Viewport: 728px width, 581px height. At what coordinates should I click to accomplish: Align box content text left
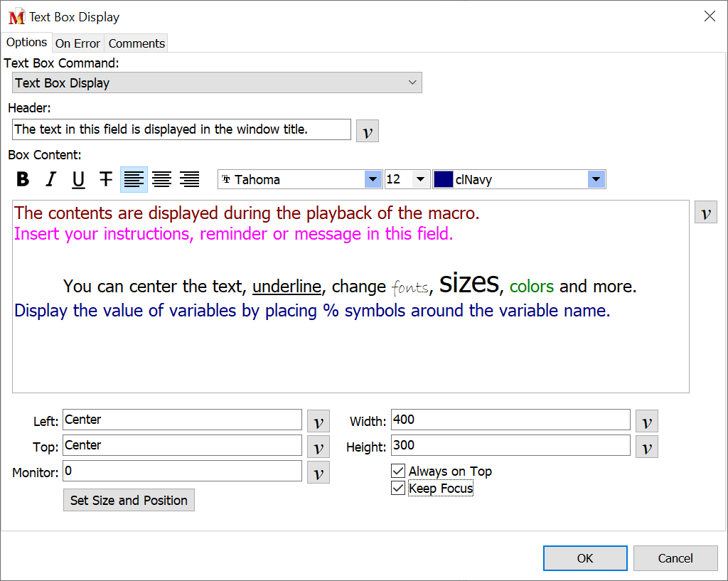pyautogui.click(x=134, y=180)
